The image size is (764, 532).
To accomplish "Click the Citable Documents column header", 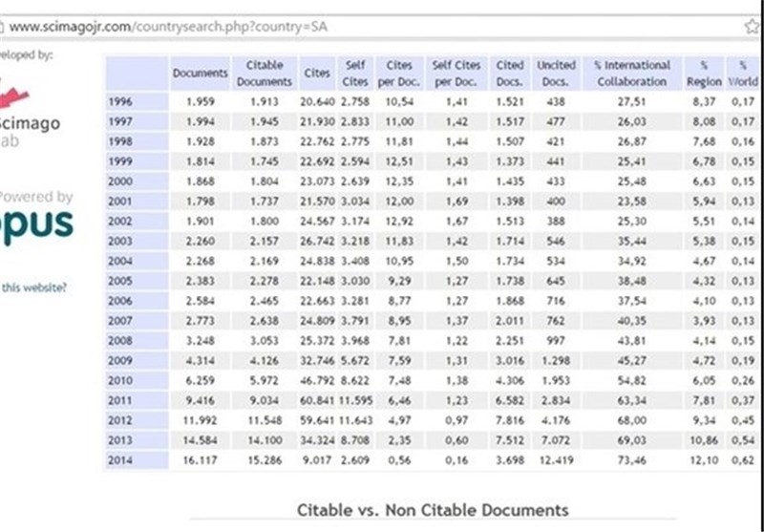I will coord(265,74).
